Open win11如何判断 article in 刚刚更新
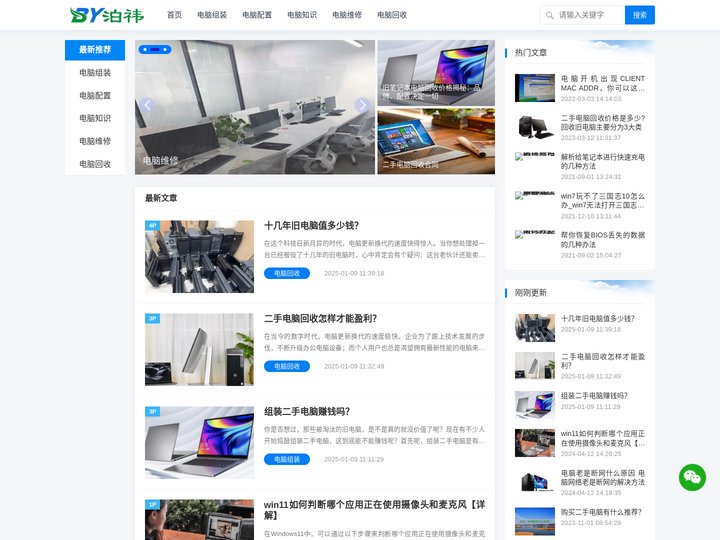This screenshot has width=720, height=540. [x=602, y=439]
